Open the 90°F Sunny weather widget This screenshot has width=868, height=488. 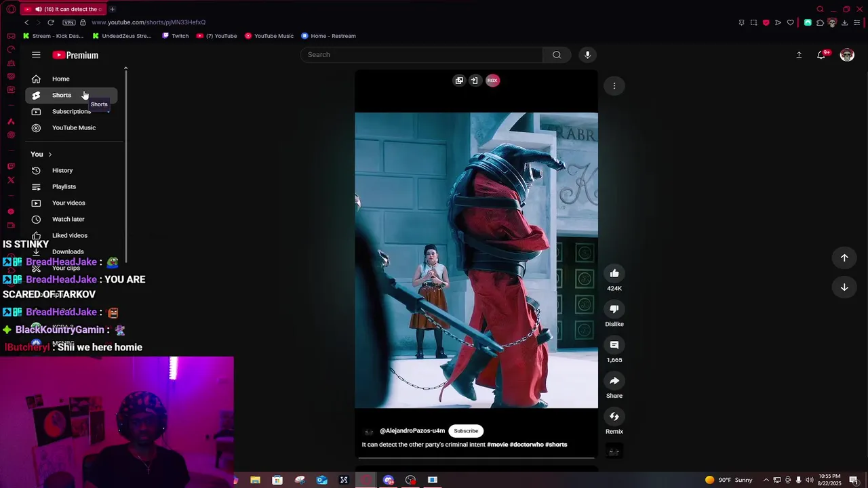coord(728,480)
